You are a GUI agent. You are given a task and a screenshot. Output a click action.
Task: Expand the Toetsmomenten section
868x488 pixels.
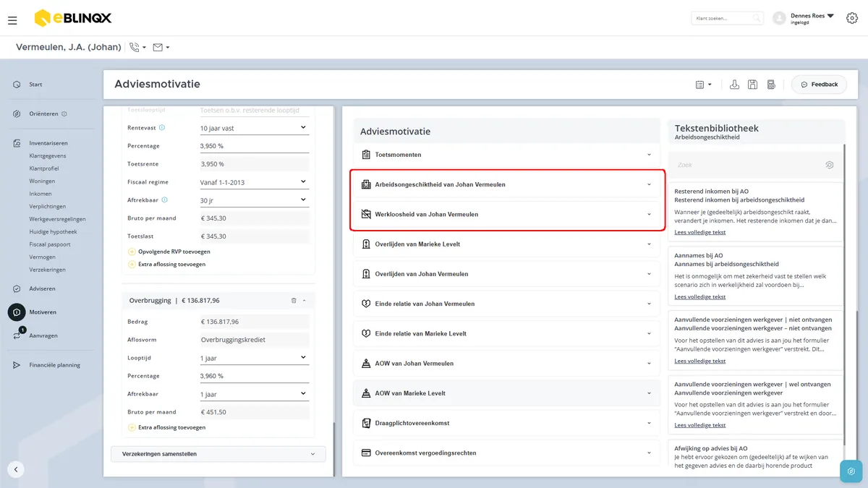[x=508, y=155]
